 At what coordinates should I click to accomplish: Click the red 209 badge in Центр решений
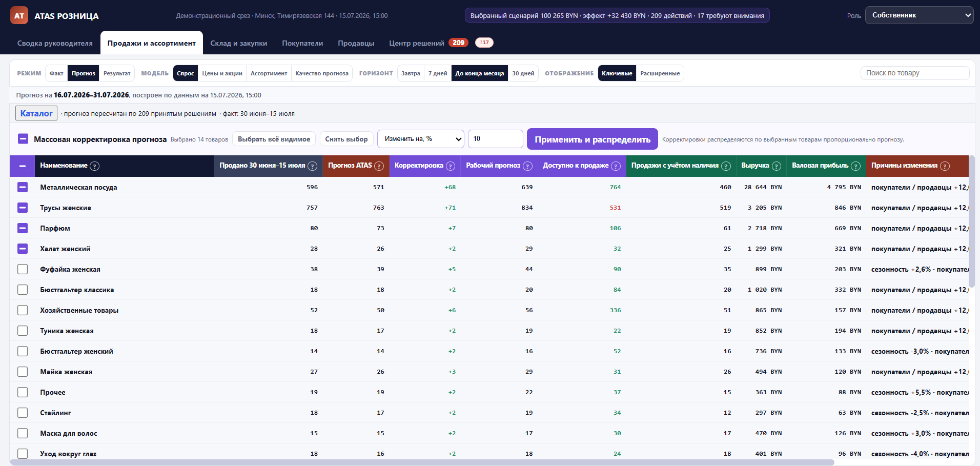click(459, 43)
